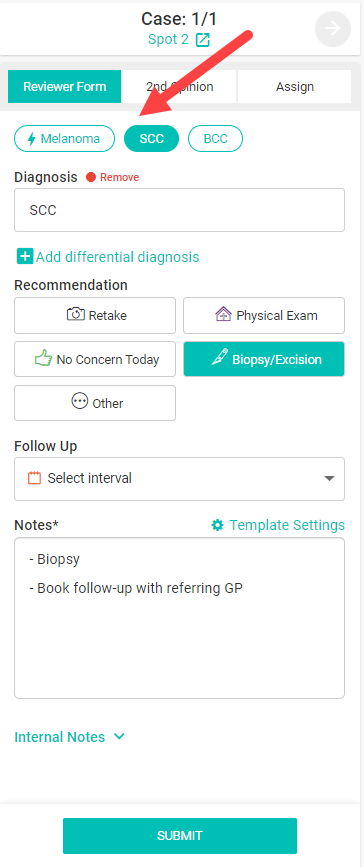Click into the Notes text area

pyautogui.click(x=179, y=618)
